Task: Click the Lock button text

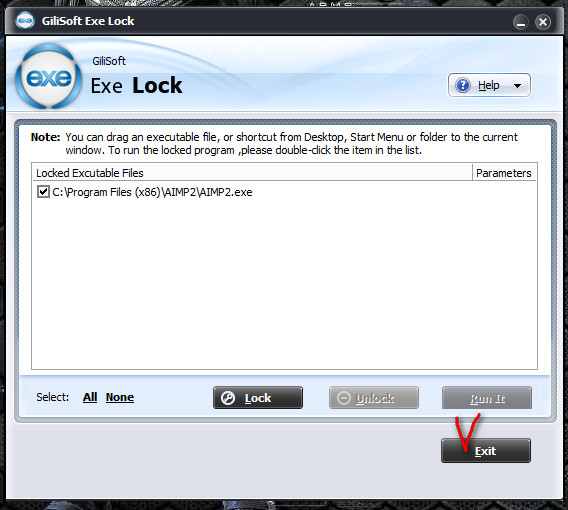Action: click(258, 398)
